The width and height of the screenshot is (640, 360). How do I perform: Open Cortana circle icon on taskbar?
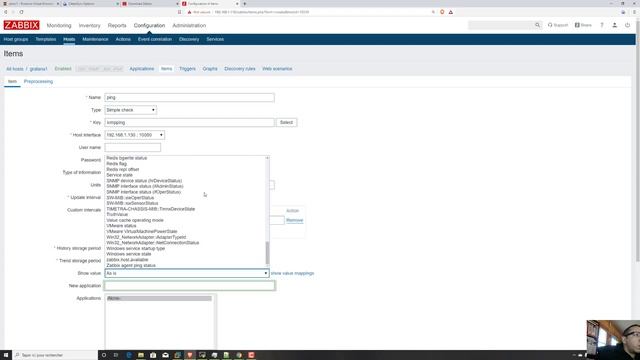tap(104, 355)
